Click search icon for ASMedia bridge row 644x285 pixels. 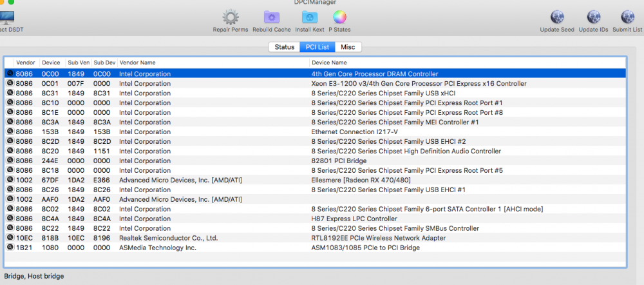[x=10, y=248]
